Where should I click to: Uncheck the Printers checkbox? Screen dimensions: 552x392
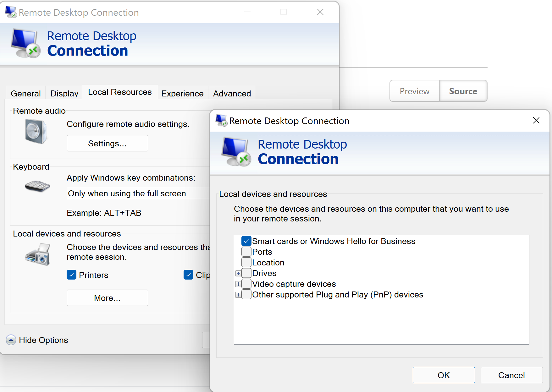click(x=71, y=275)
